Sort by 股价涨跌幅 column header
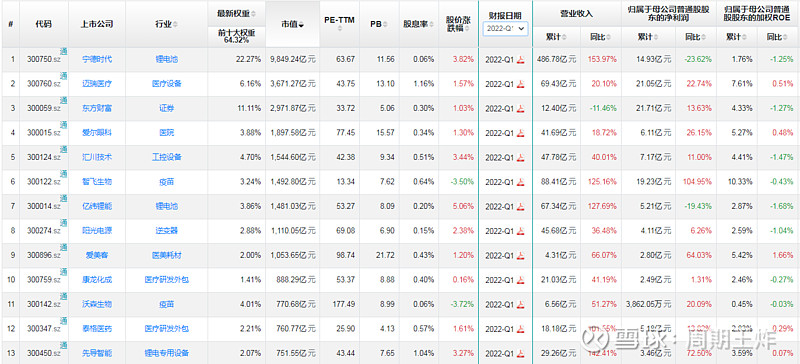Viewport: 800px width, 364px height. point(459,24)
